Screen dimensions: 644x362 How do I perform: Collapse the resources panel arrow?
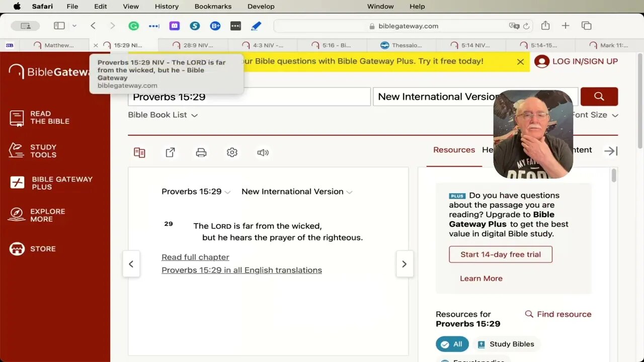611,151
